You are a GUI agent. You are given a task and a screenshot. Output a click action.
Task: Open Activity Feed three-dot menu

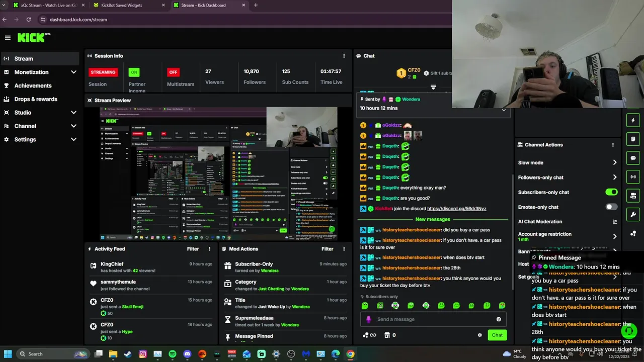click(x=210, y=249)
